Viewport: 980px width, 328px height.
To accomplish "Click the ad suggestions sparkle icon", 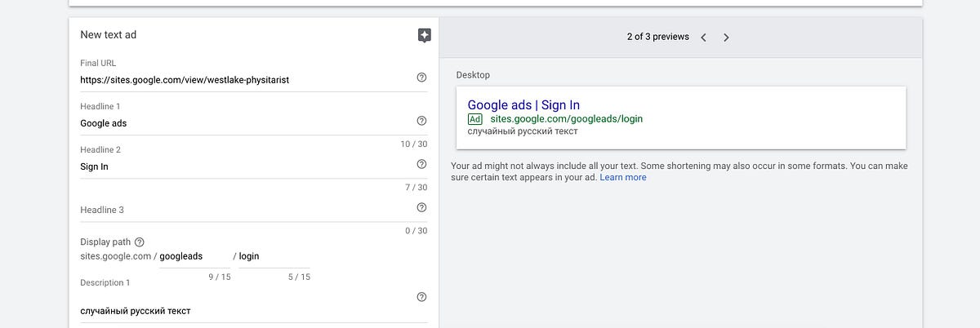I will click(424, 35).
